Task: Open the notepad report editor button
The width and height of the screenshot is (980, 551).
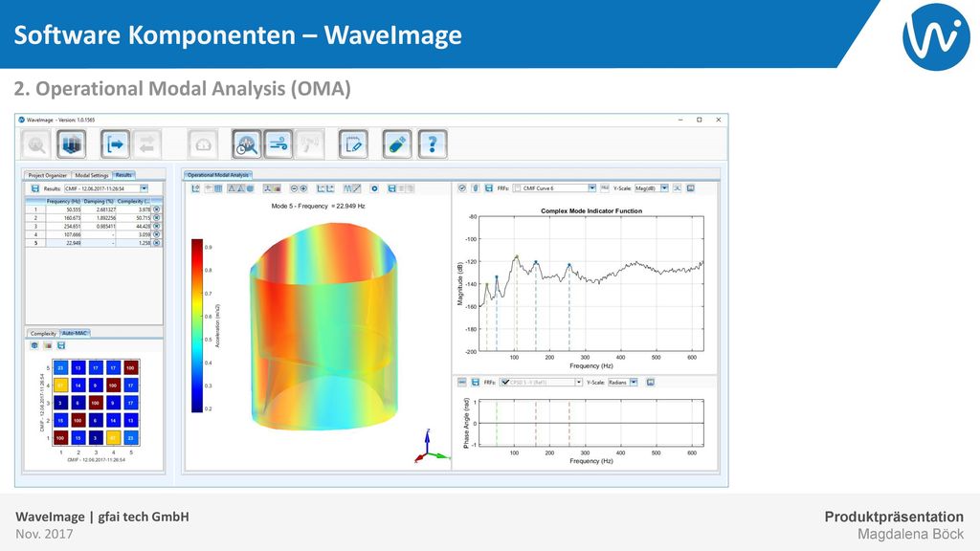Action: pos(353,144)
